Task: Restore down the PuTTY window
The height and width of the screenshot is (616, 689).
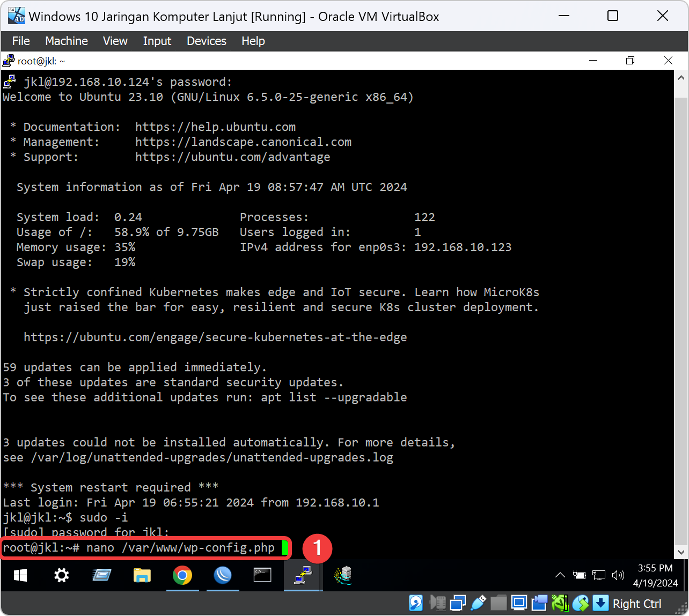Action: (x=631, y=61)
